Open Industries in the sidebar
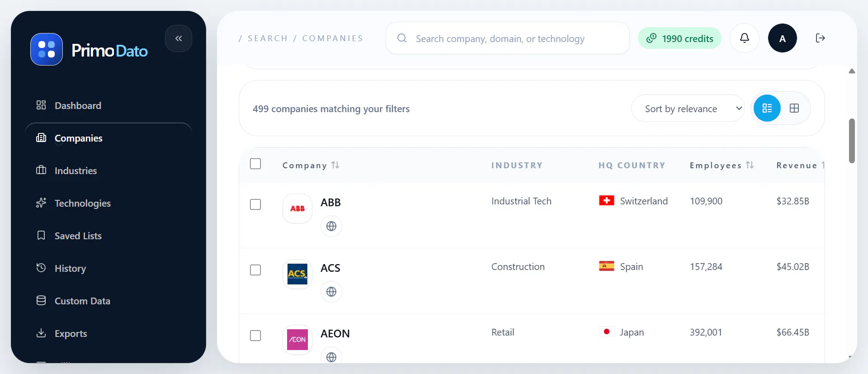Viewport: 868px width, 374px height. click(x=108, y=170)
